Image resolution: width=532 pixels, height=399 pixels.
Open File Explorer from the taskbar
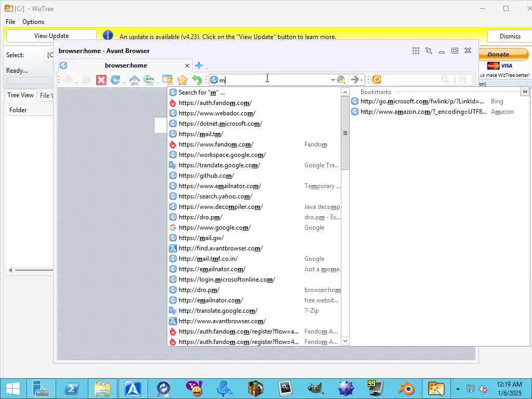102,389
